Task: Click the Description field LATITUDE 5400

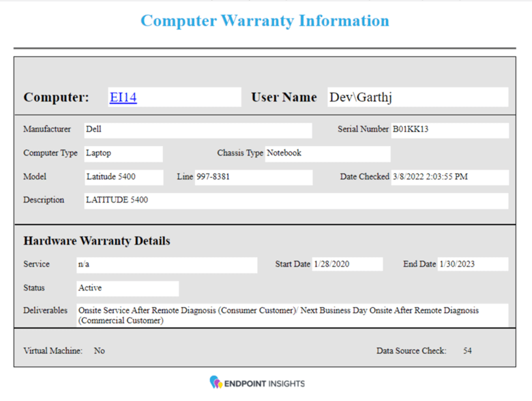Action: coord(295,200)
